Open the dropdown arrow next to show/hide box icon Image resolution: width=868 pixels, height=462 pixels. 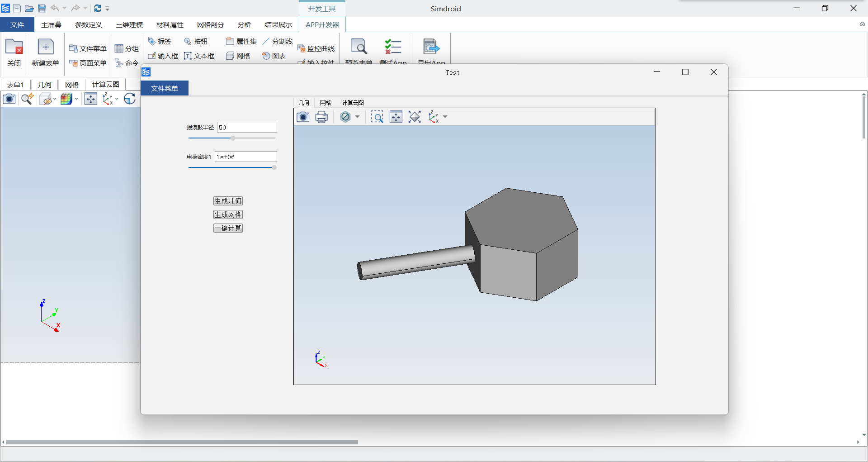[55, 99]
